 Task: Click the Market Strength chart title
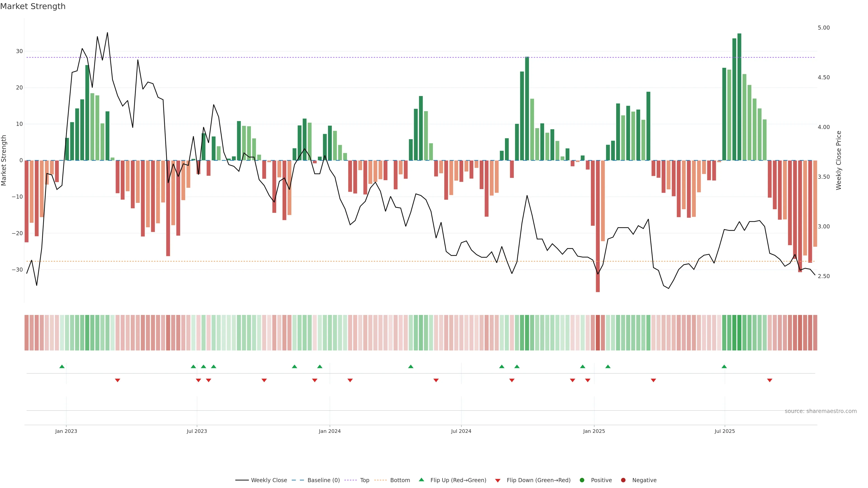33,6
